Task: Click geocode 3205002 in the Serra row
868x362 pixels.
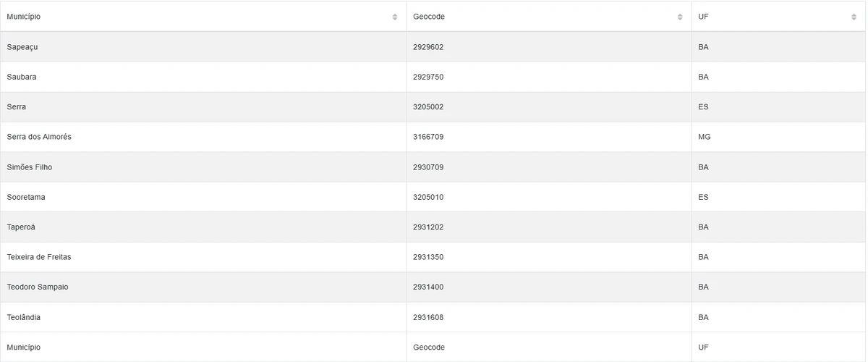Action: [428, 107]
